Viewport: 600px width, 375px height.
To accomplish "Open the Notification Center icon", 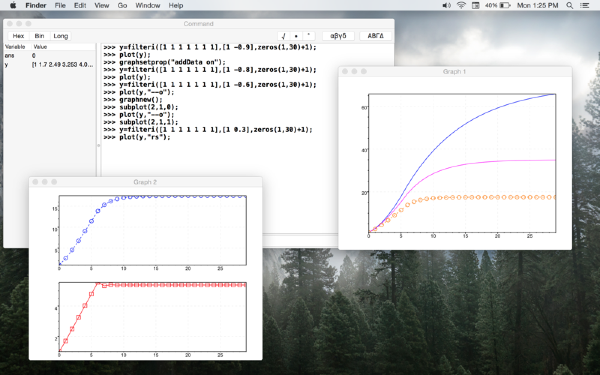I will 585,5.
